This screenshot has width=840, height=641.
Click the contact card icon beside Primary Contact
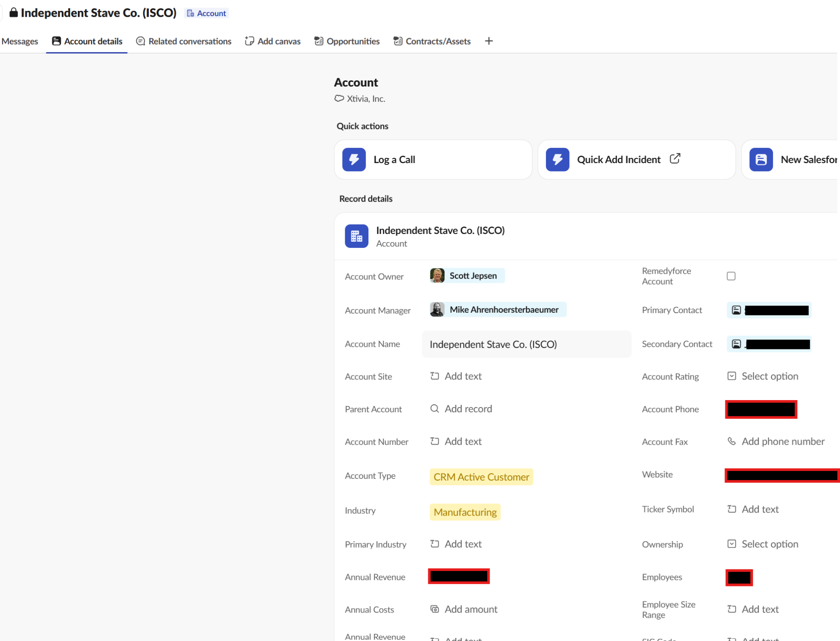(736, 310)
